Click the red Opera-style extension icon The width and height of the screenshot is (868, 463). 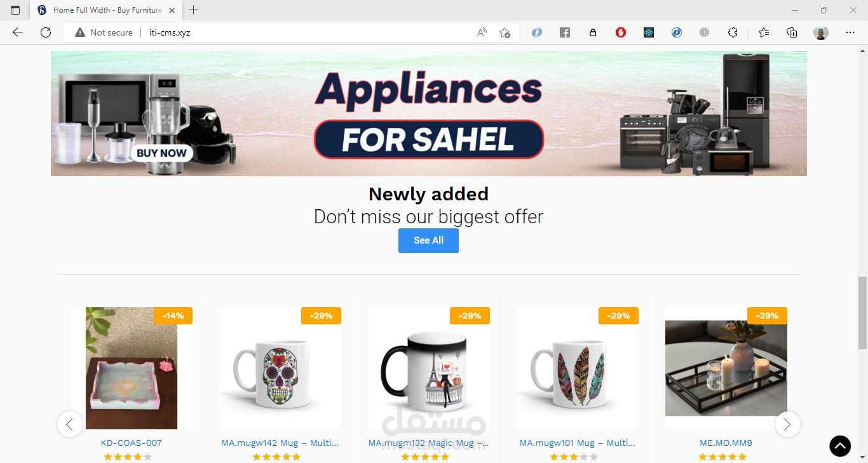[x=621, y=32]
